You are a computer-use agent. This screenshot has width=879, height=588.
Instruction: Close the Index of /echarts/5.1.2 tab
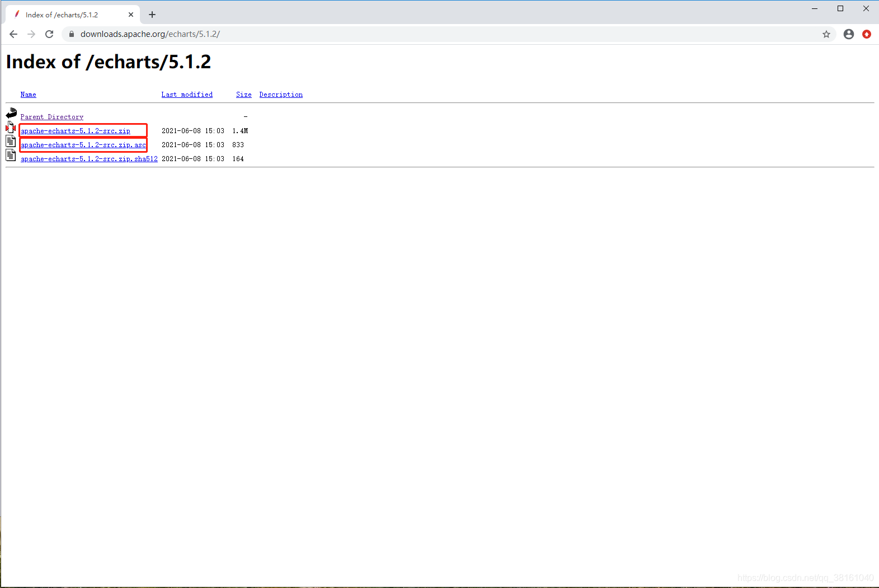click(x=131, y=15)
